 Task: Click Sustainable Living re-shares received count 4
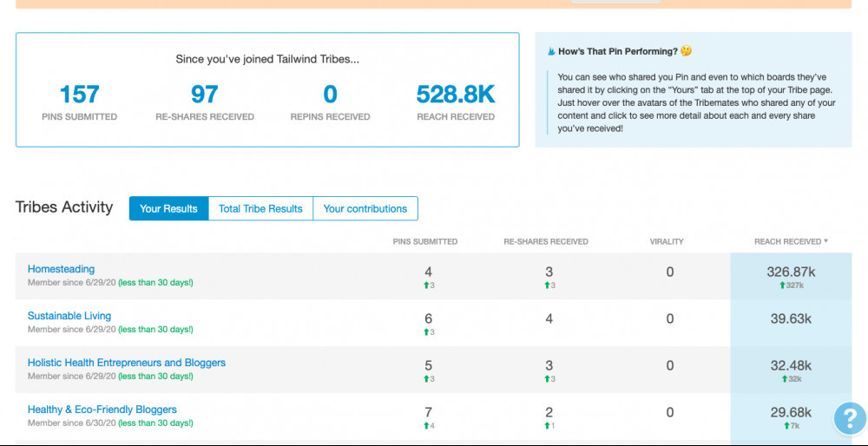549,318
